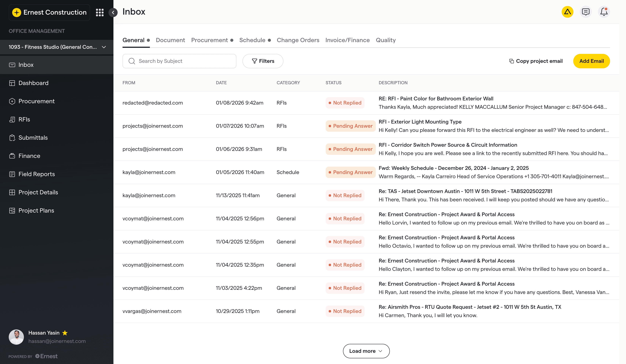Screen dimensions: 626x364
Task: Select the Dashboard sidebar icon
Action: pyautogui.click(x=12, y=83)
